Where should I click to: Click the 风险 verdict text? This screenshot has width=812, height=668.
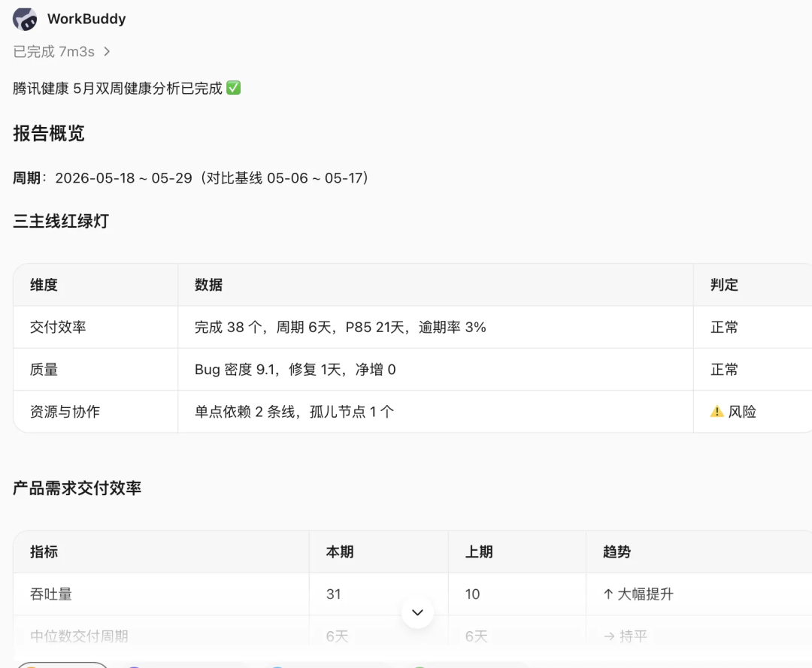[742, 412]
